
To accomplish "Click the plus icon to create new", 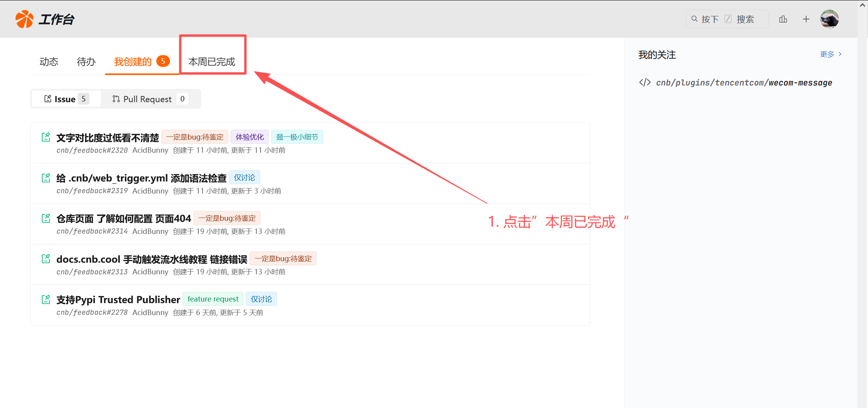I will click(806, 19).
